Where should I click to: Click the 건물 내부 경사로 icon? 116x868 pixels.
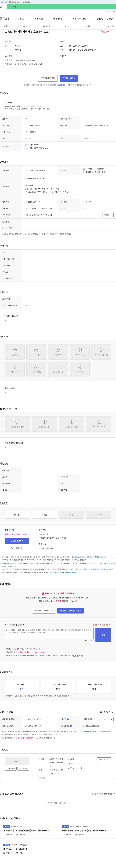point(98,424)
